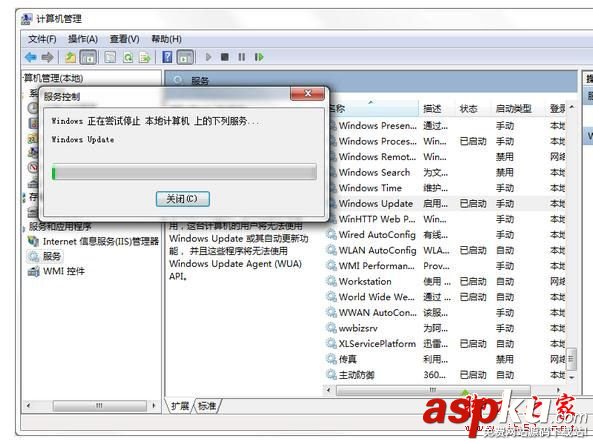
Task: Click the Up one level folder icon
Action: point(70,57)
